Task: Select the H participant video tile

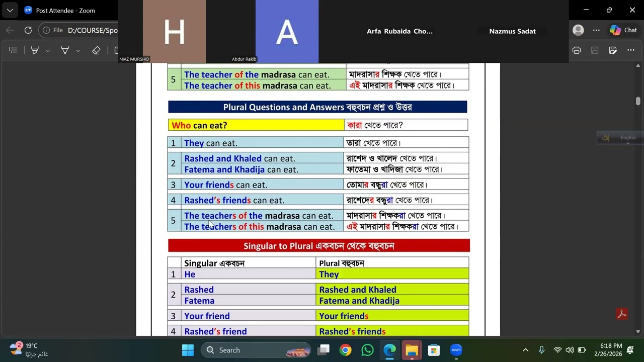Action: [174, 31]
